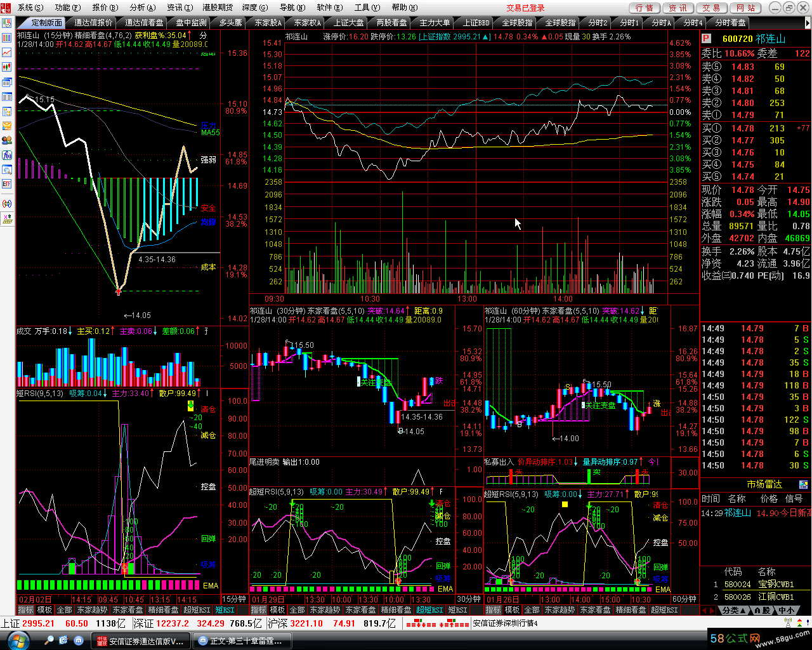Click the red P icon beside stock code 600720

(707, 39)
